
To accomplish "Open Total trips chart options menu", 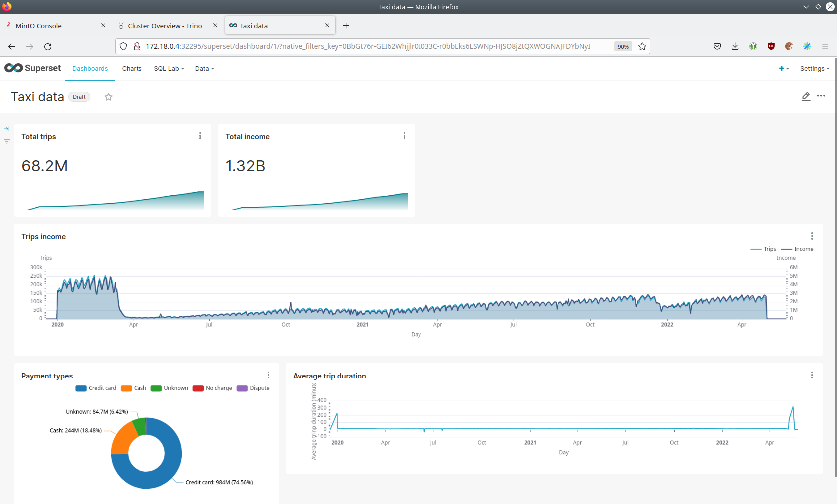I will pos(200,136).
